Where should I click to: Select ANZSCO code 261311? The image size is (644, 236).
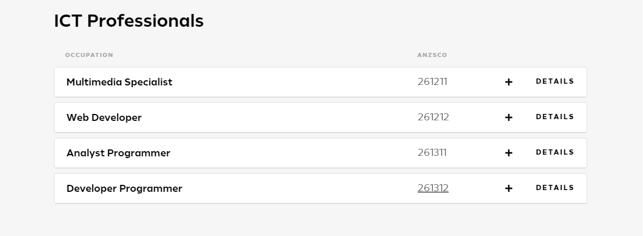[x=432, y=152]
